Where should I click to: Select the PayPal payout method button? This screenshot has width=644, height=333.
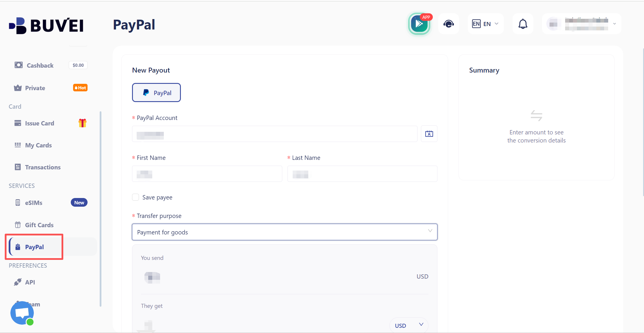(x=156, y=92)
